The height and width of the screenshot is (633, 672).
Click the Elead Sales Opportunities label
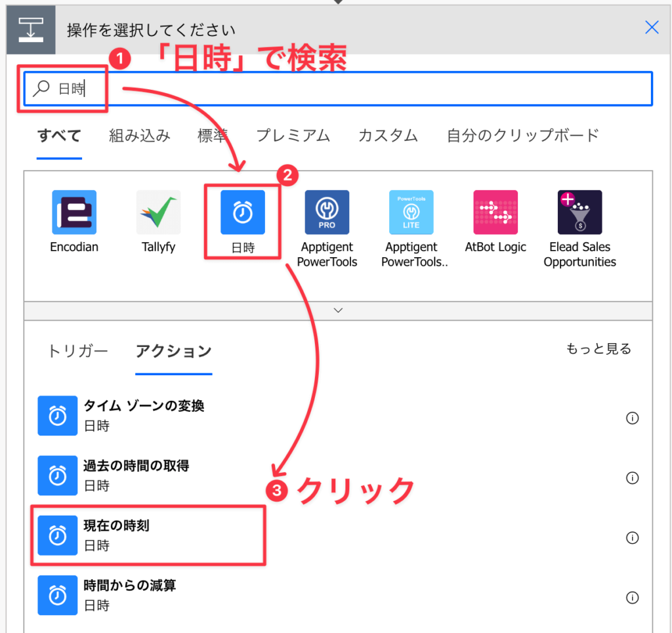580,255
